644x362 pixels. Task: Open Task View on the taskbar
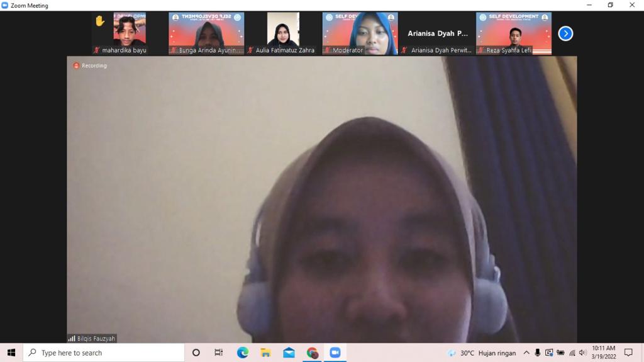coord(218,353)
